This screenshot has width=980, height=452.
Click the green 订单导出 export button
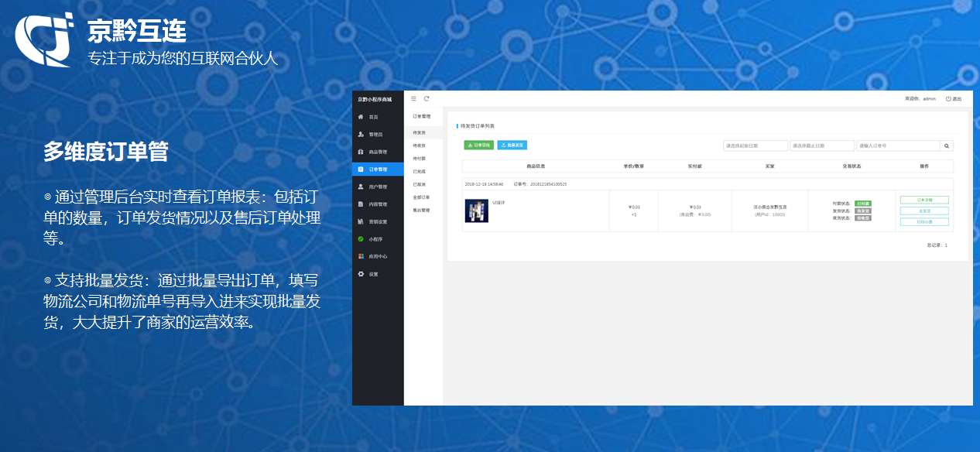(x=479, y=145)
